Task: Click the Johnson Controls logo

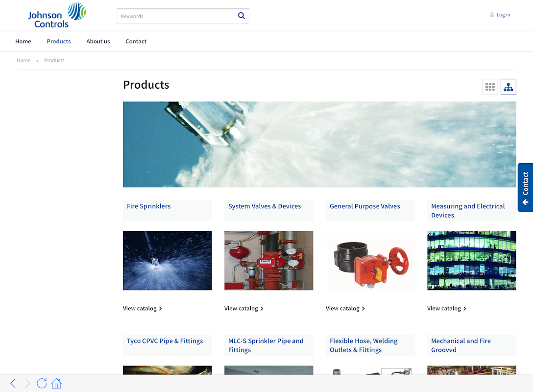Action: pos(57,15)
